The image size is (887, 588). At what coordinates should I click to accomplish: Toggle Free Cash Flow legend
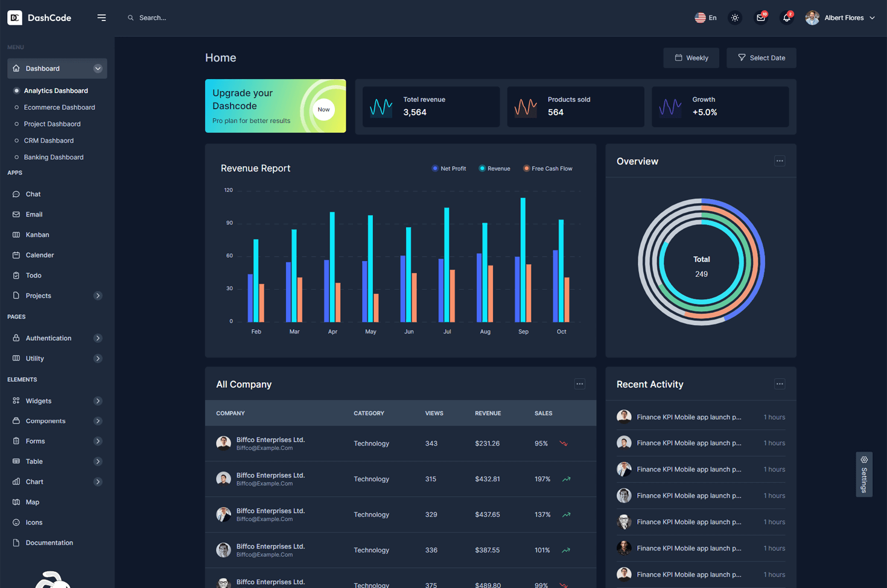coord(548,169)
